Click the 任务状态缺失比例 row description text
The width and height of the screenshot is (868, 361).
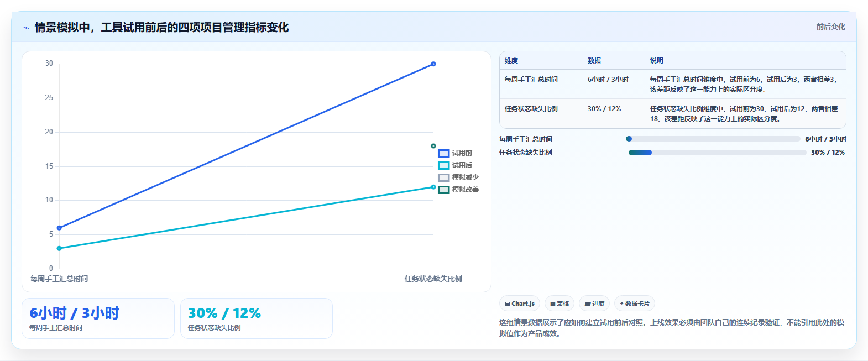click(x=744, y=114)
